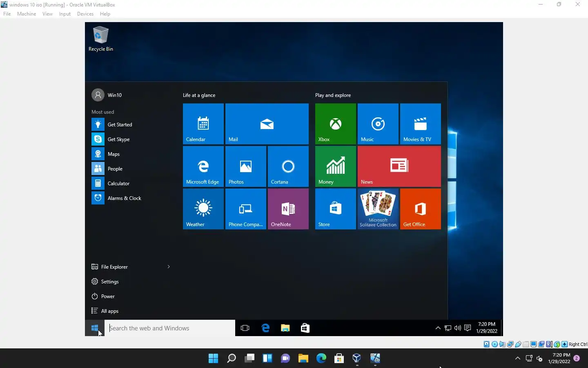Open Alarms & Clock from Most used
The image size is (588, 368).
click(131, 198)
